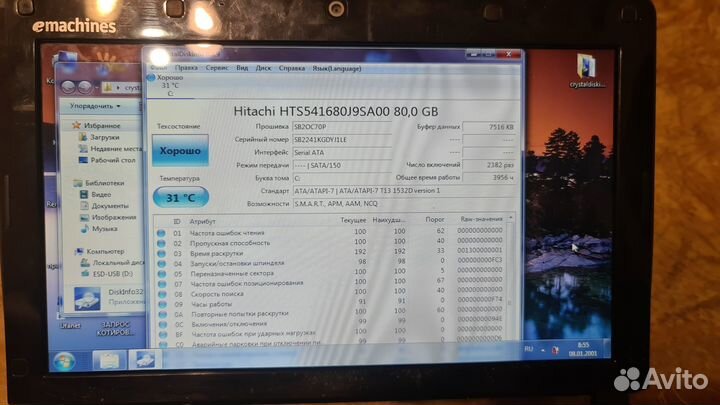Image resolution: width=720 pixels, height=405 pixels.
Task: Click the Хорошо health status button
Action: (x=180, y=150)
